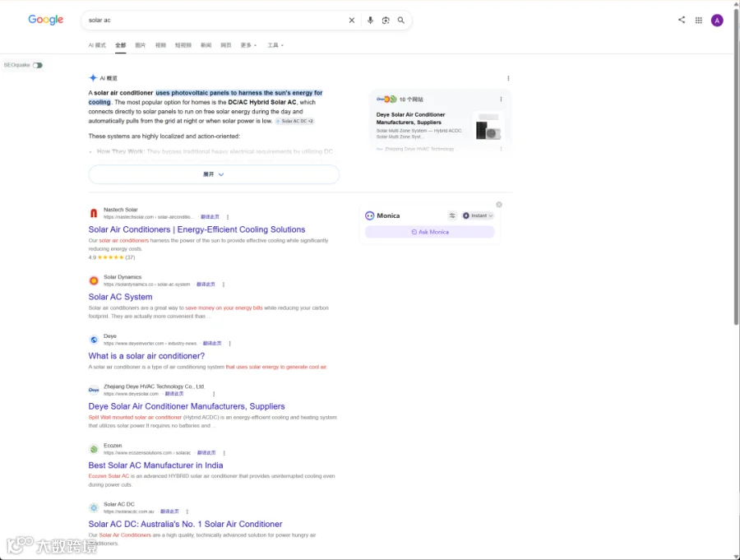Click the Ask Monica button
The width and height of the screenshot is (740, 560).
pos(430,232)
